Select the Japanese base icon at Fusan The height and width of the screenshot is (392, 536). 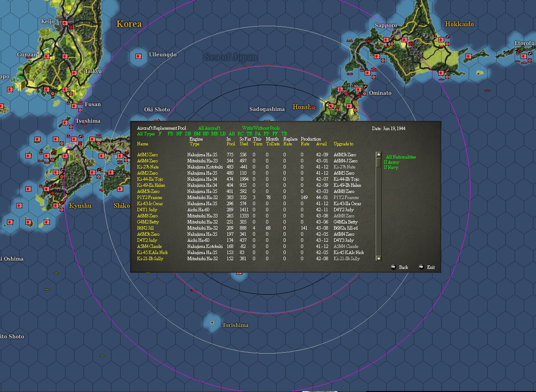(74, 106)
